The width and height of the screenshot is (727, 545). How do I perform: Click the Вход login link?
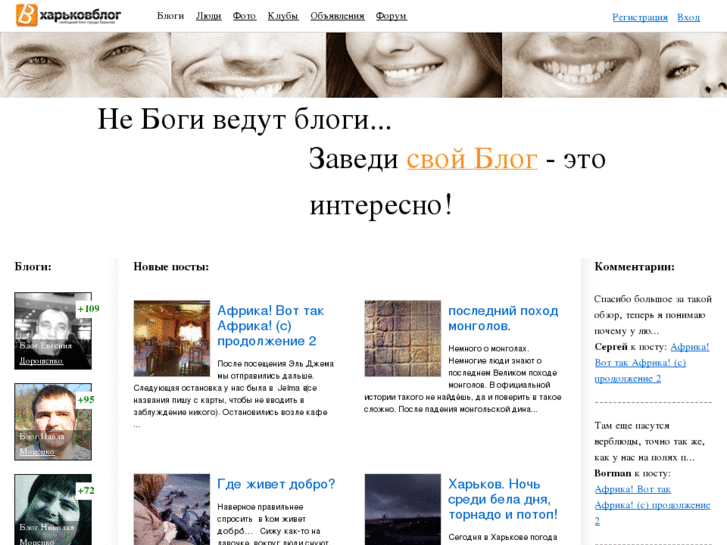(689, 17)
